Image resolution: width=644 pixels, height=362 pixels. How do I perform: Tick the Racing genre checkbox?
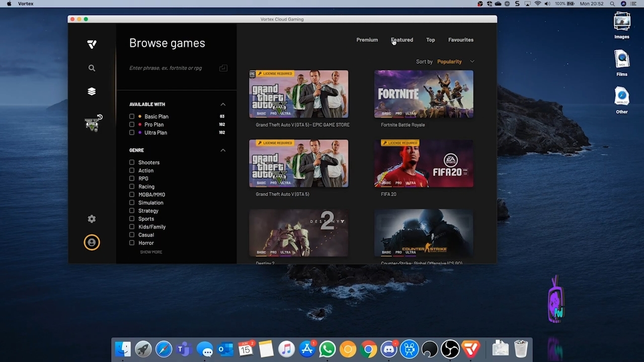(132, 187)
